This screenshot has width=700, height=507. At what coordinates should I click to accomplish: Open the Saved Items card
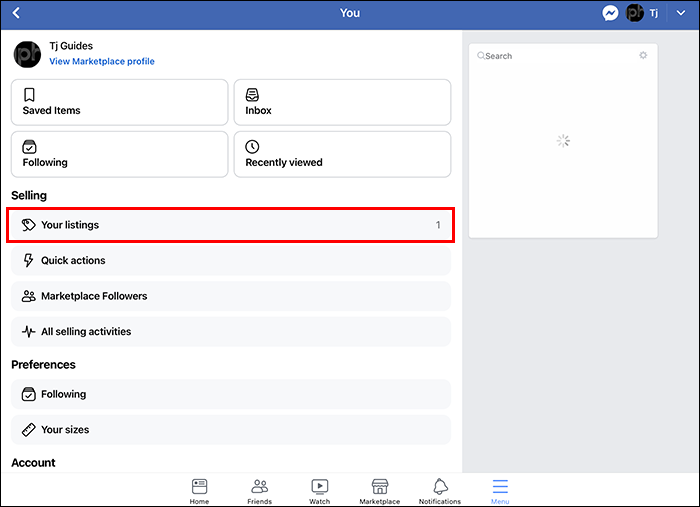[x=120, y=102]
